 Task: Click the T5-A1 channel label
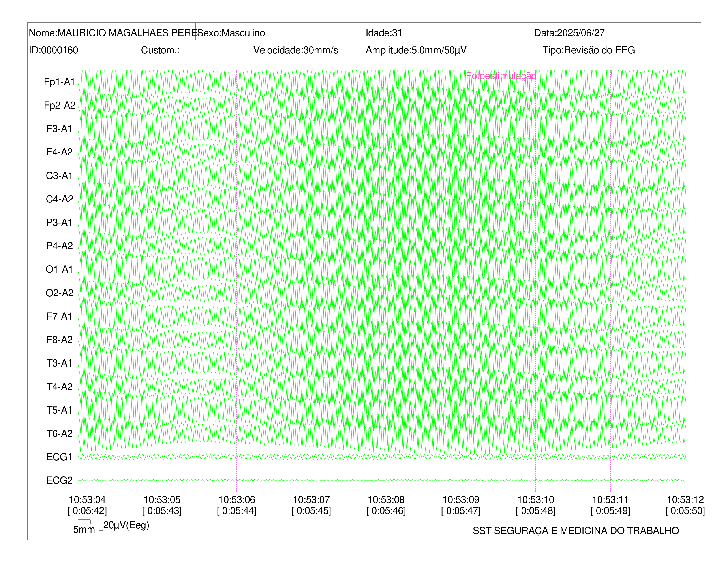(x=59, y=410)
